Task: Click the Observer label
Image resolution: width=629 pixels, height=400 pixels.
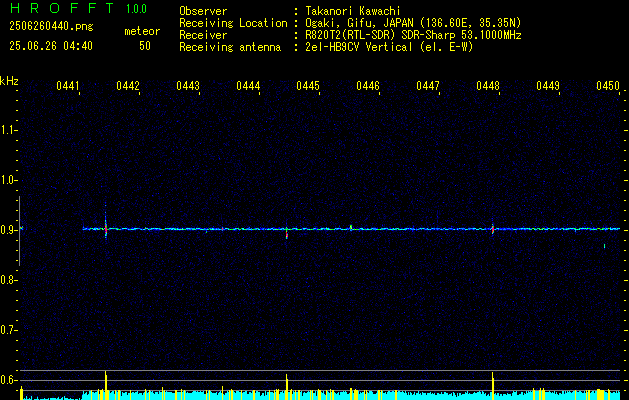Action: (x=203, y=11)
